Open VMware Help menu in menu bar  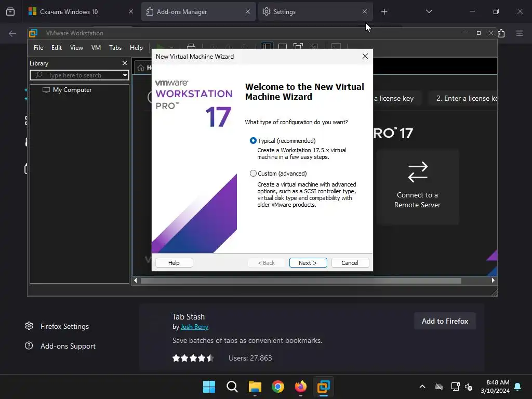click(136, 48)
